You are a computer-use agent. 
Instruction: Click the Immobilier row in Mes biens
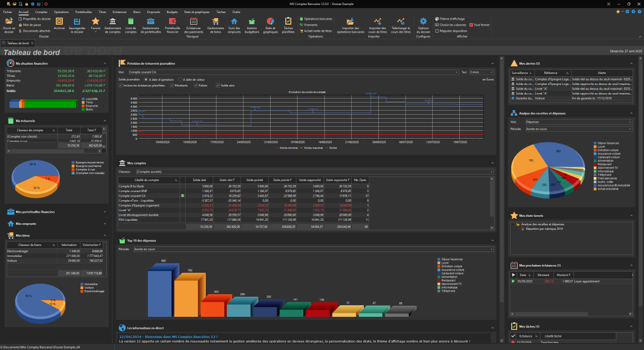[55, 256]
